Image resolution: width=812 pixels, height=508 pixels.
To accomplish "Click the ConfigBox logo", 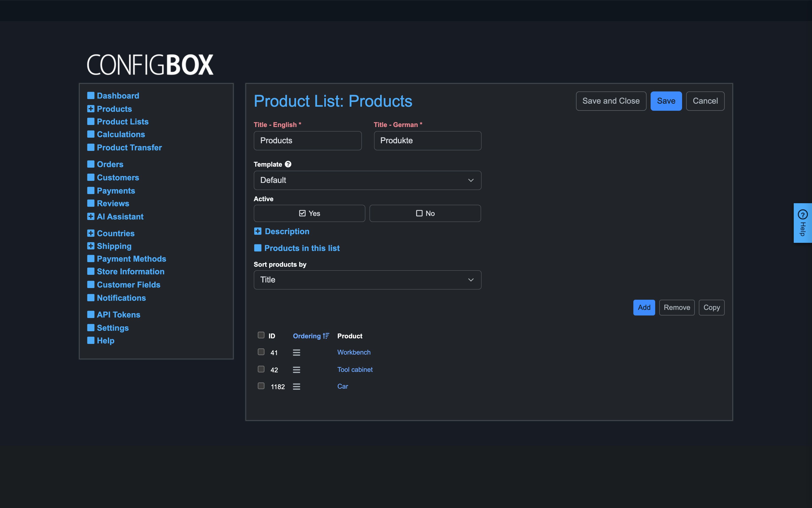I will coord(150,65).
